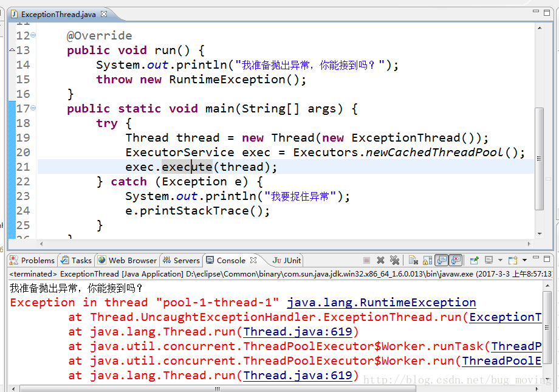Select the ExceptionThread.java editor tab
This screenshot has height=392, width=559.
(58, 14)
